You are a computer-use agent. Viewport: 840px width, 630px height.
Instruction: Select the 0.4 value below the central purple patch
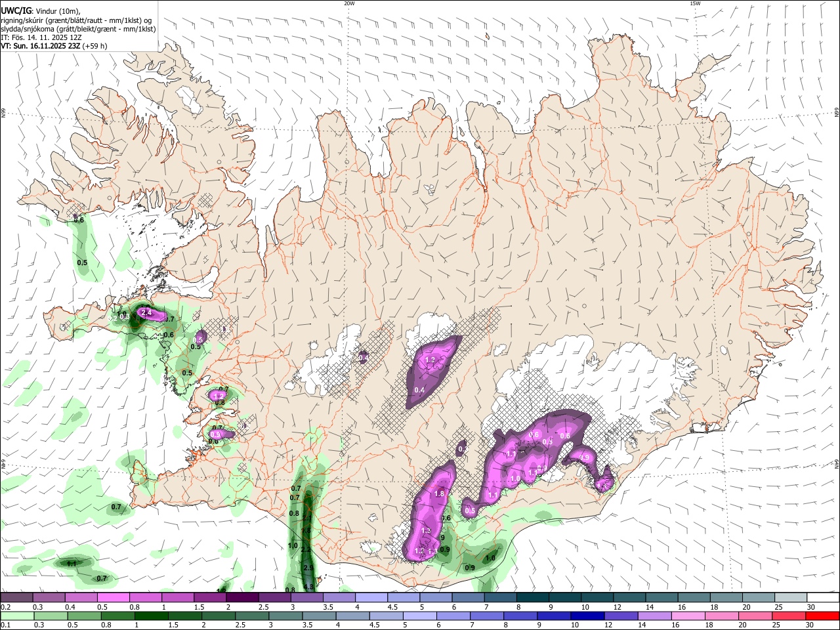pos(420,390)
